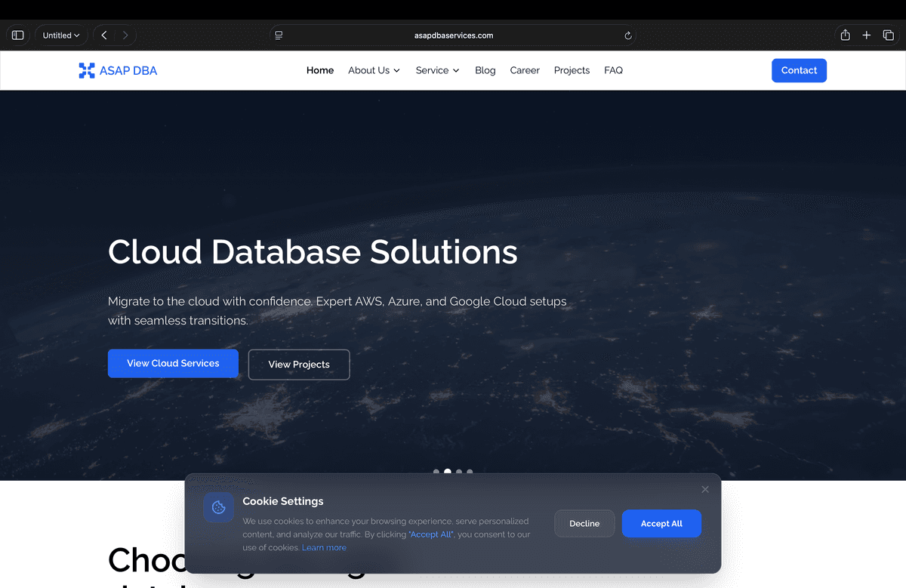
Task: Reload the page using the refresh icon
Action: (627, 35)
